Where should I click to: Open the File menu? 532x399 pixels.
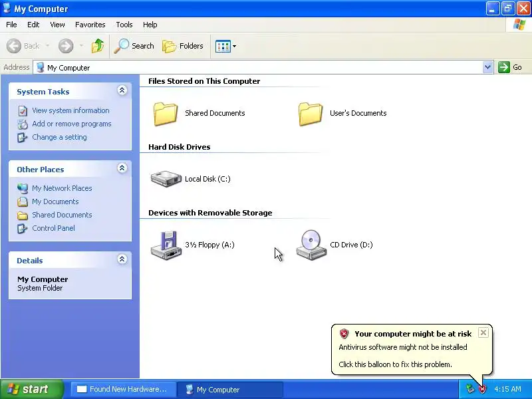pos(11,25)
